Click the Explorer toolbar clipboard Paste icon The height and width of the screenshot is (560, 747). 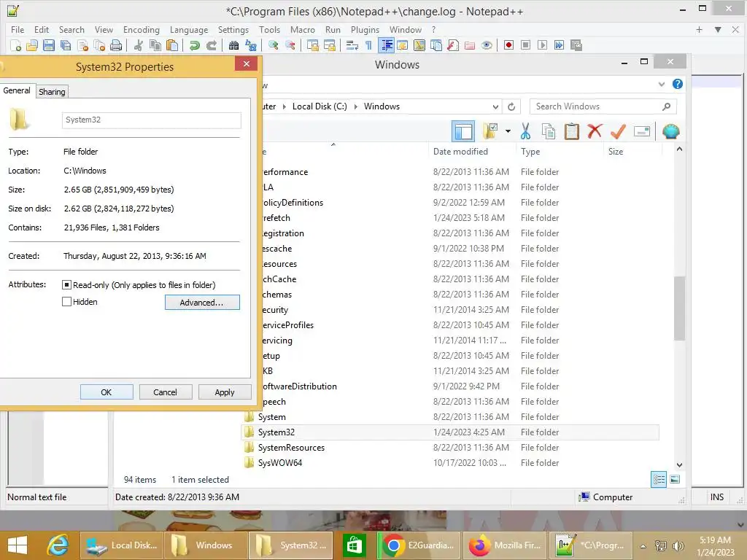pyautogui.click(x=572, y=131)
